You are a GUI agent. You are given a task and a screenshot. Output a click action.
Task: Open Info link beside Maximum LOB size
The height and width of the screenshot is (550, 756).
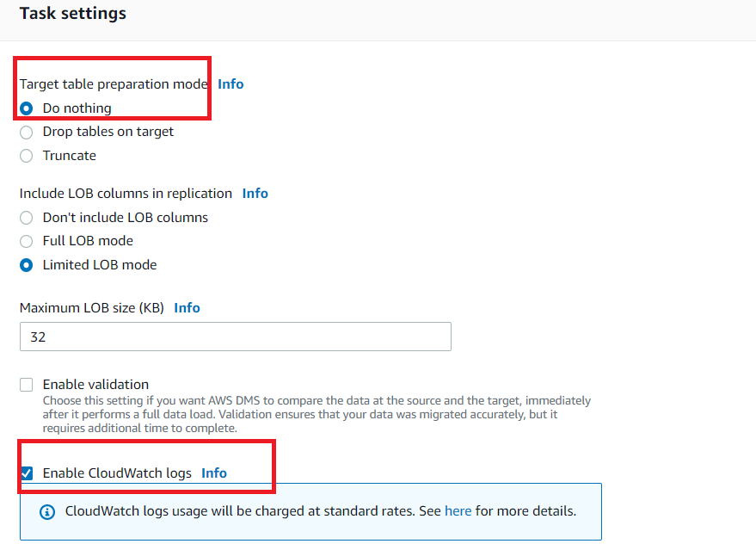[187, 308]
